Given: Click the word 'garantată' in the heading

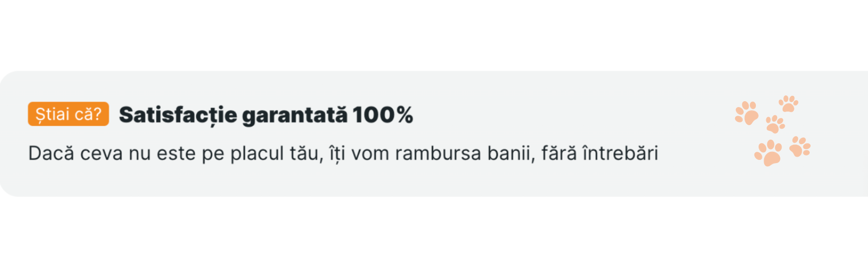Looking at the screenshot, I should pos(295,116).
